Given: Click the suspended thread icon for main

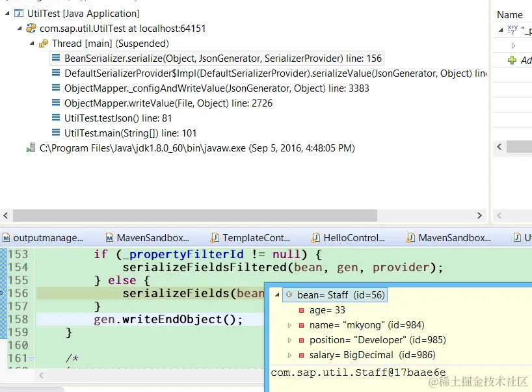Looking at the screenshot, I should tap(44, 44).
